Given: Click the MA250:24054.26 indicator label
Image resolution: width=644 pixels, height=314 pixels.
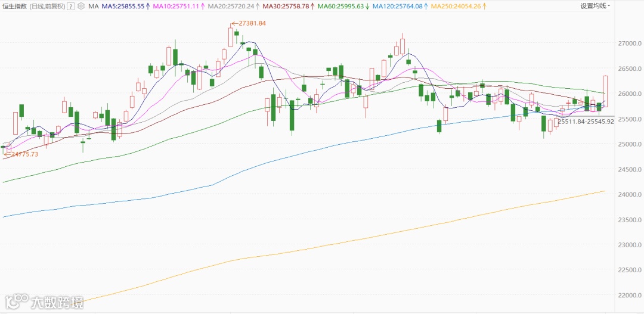Looking at the screenshot, I should pos(459,6).
